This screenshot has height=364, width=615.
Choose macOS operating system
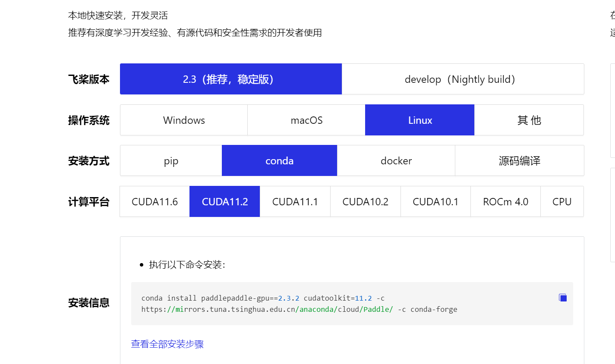306,120
